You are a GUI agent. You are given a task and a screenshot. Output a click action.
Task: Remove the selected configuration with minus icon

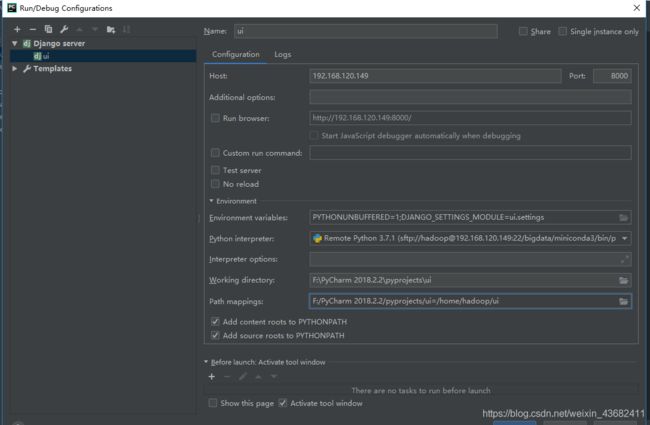[x=33, y=29]
